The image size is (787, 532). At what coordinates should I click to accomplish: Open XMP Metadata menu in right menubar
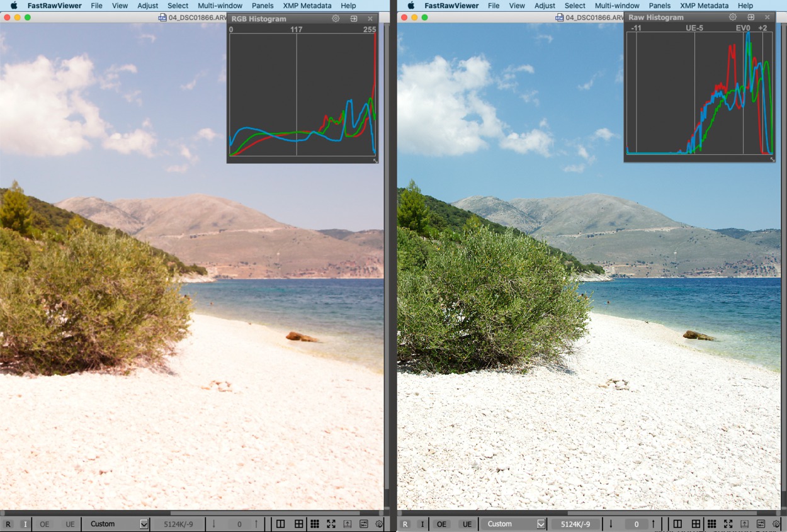[704, 6]
